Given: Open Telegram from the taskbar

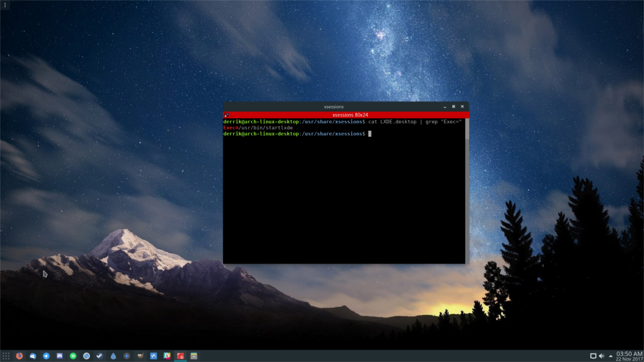Looking at the screenshot, I should coord(46,356).
